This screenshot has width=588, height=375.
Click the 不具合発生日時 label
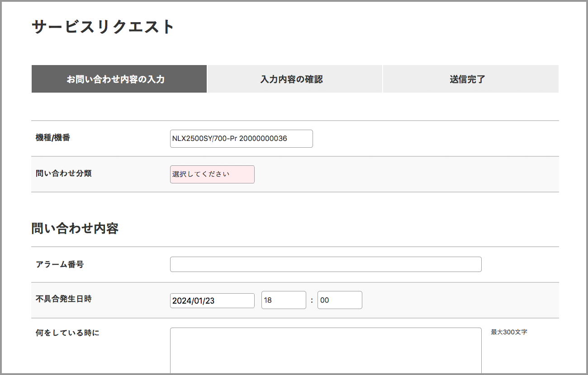pyautogui.click(x=64, y=299)
